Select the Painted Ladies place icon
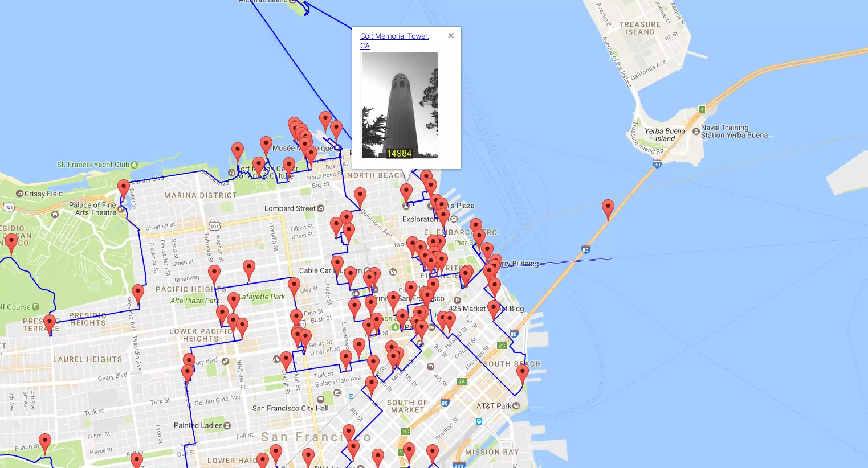Screen dimensions: 868x468 pyautogui.click(x=227, y=425)
